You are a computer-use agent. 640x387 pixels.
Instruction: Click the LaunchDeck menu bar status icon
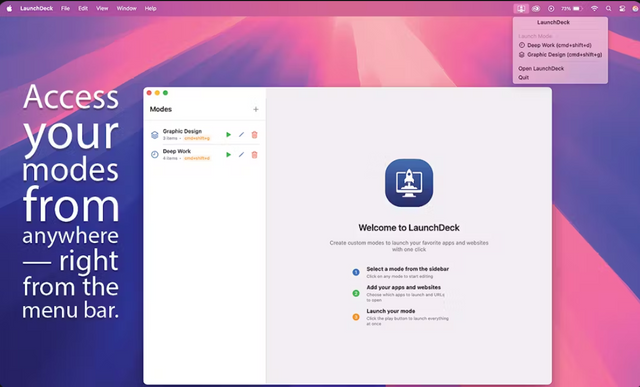(x=521, y=9)
